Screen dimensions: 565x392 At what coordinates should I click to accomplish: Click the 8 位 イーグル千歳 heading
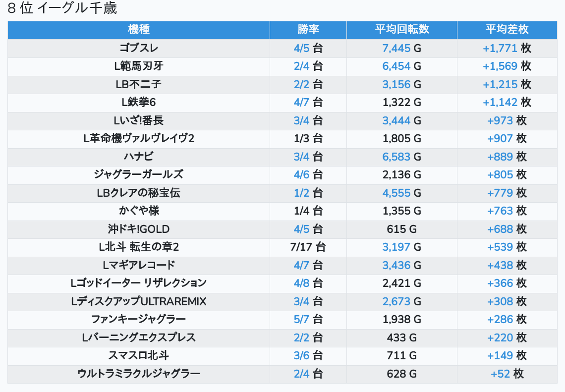click(x=62, y=8)
